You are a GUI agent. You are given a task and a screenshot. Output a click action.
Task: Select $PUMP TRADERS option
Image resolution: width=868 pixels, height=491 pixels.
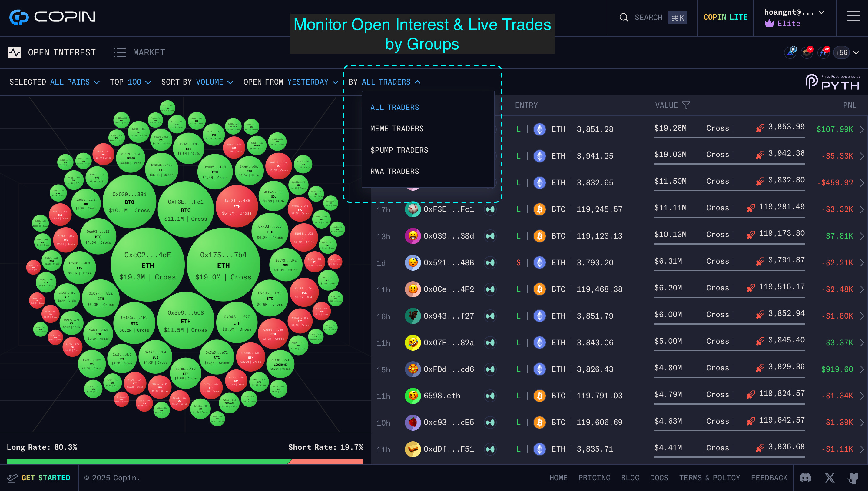coord(399,150)
